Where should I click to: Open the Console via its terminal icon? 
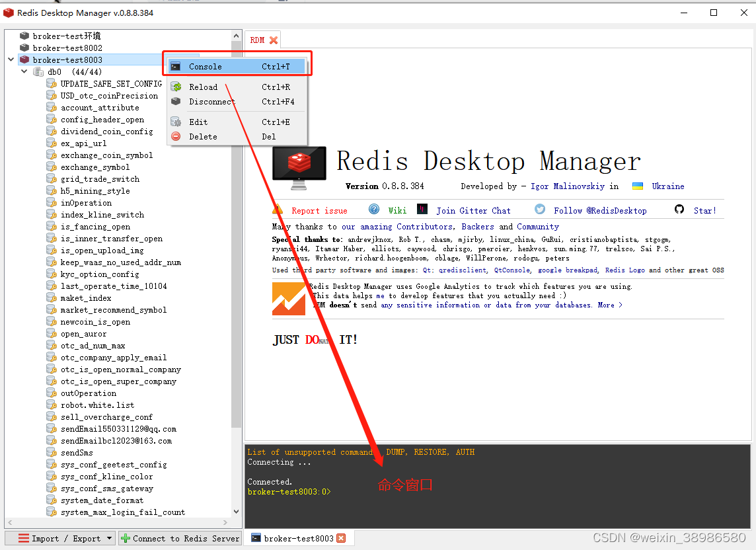tap(175, 65)
